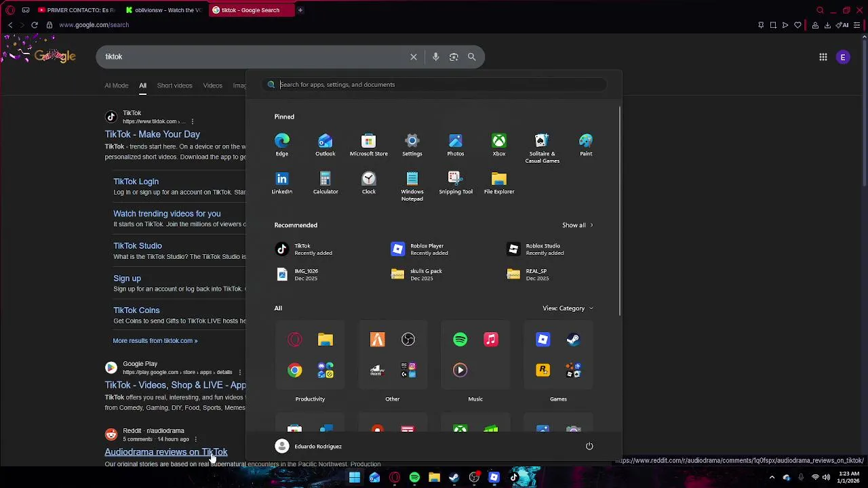Viewport: 868px width, 488px height.
Task: Open File Explorer pinned app
Action: [499, 183]
